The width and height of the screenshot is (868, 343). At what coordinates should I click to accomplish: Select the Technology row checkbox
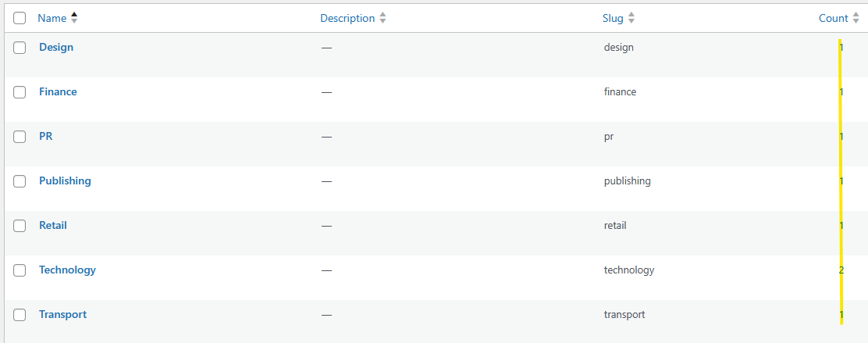tap(20, 270)
